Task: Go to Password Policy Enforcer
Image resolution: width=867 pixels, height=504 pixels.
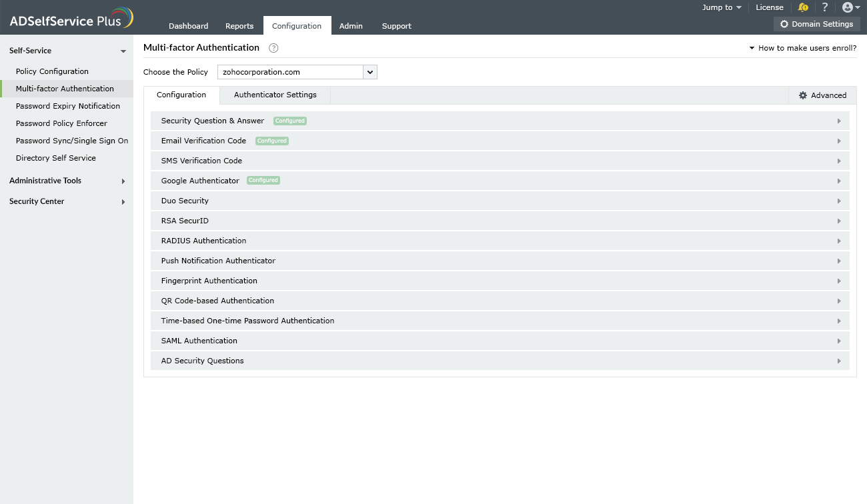Action: coord(61,123)
